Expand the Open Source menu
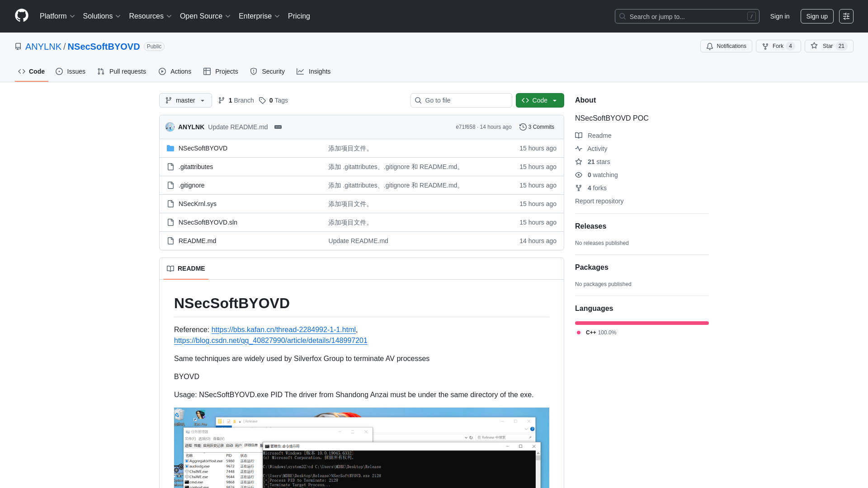 [x=205, y=16]
